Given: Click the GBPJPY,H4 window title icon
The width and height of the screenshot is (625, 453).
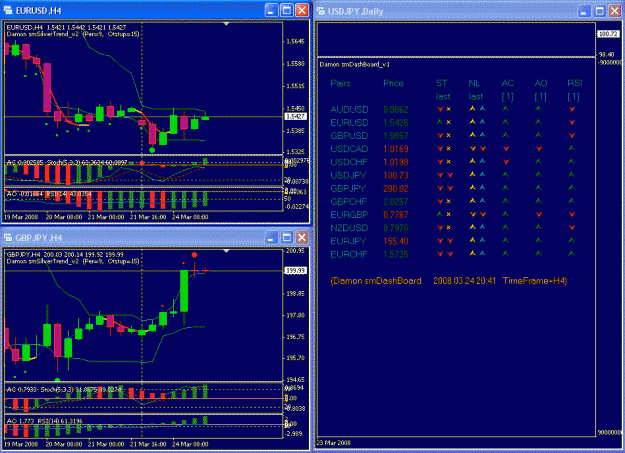Looking at the screenshot, I should 8,238.
